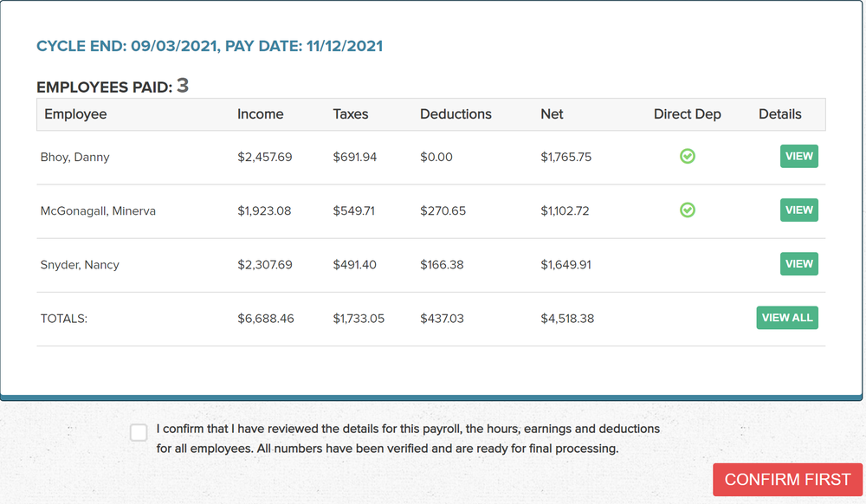866x504 pixels.
Task: Click Danny Bhoy's direct deposit checkmark icon
Action: (x=687, y=156)
